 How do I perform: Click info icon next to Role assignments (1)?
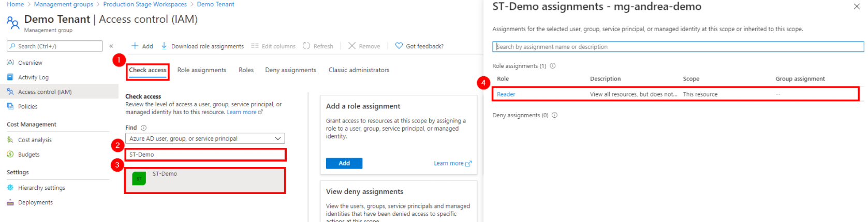tap(553, 66)
